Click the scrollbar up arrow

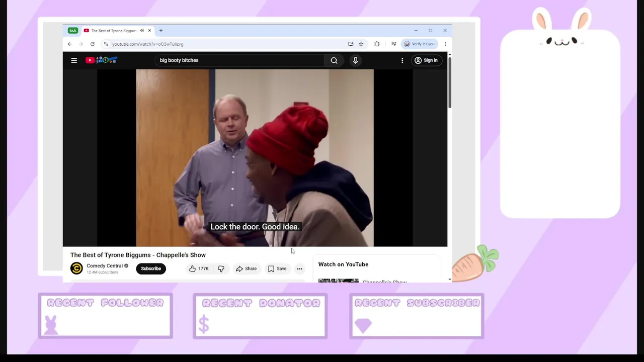click(450, 54)
